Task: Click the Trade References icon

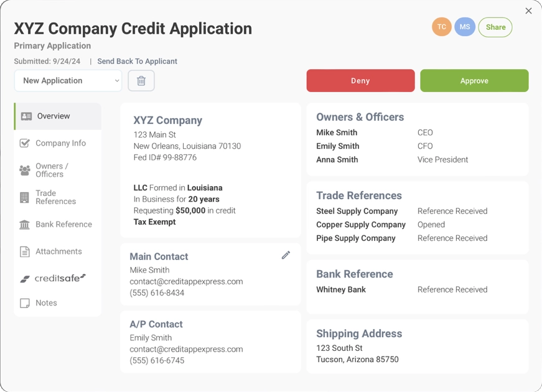Action: click(24, 197)
